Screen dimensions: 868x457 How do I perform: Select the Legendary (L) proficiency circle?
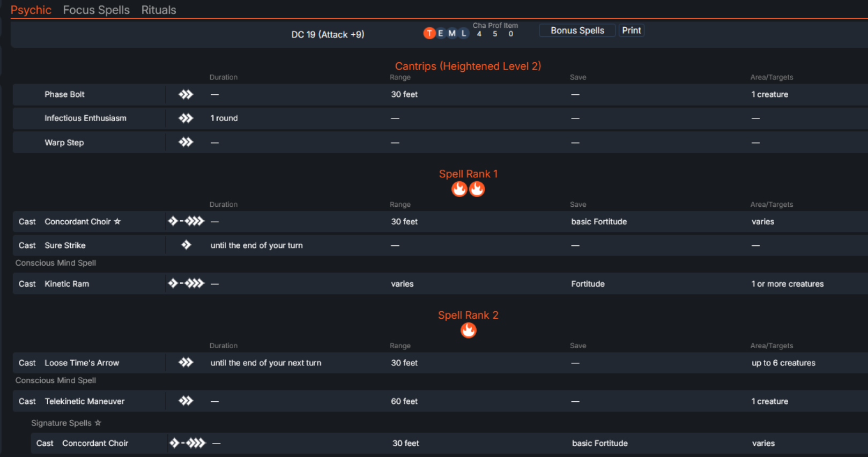click(x=464, y=33)
